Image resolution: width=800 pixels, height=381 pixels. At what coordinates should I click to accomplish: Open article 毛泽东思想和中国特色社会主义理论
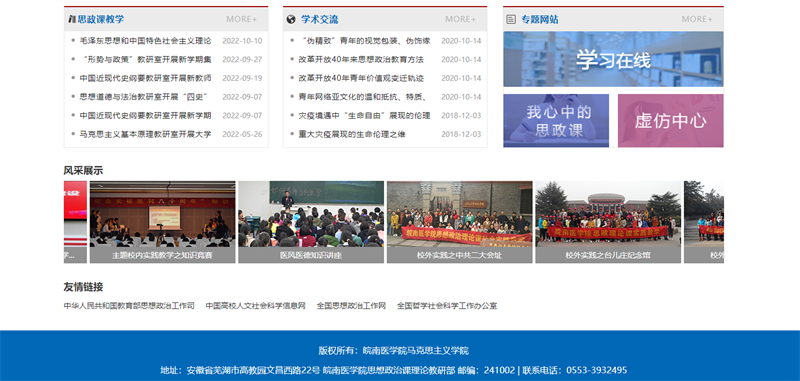point(145,41)
